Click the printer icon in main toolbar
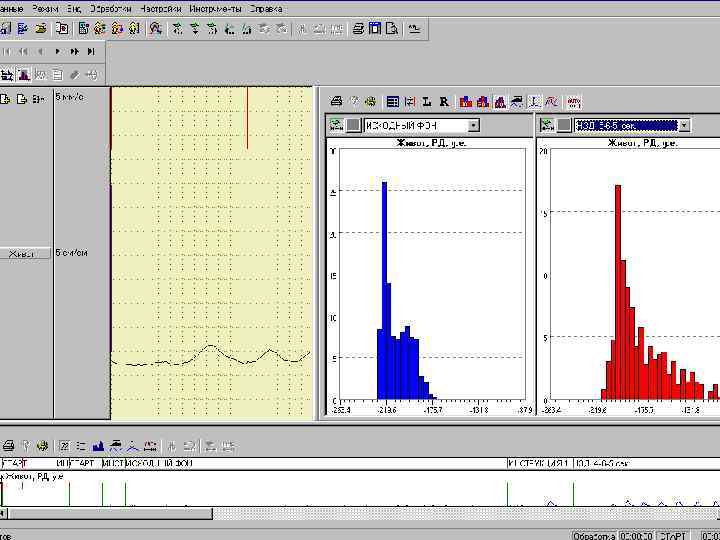This screenshot has height=540, width=720. coord(357,29)
